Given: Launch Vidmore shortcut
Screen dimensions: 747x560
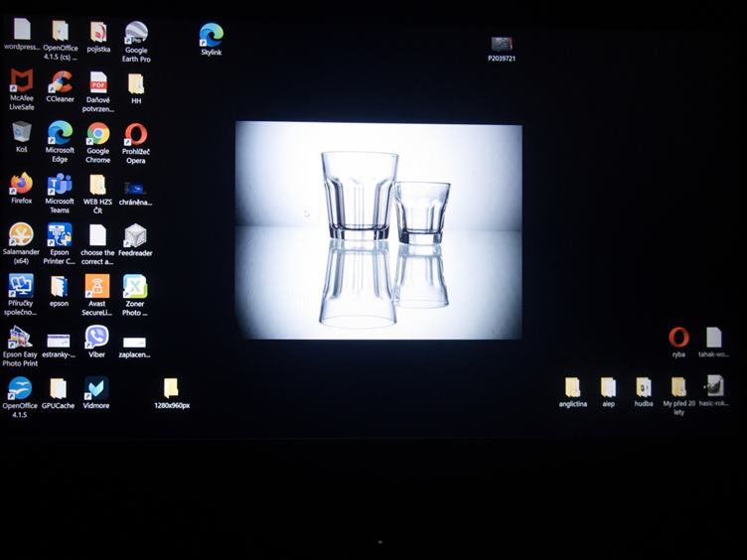Looking at the screenshot, I should 96,388.
